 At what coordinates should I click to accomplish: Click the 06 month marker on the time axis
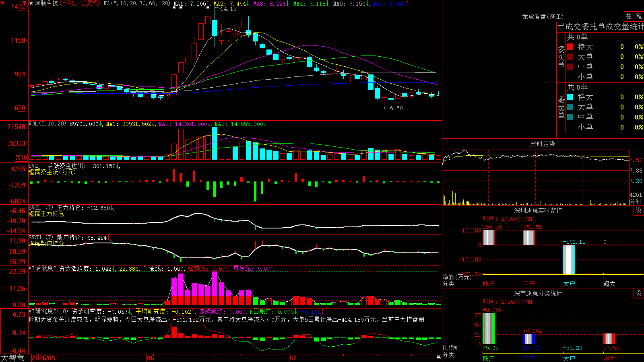pos(151,358)
